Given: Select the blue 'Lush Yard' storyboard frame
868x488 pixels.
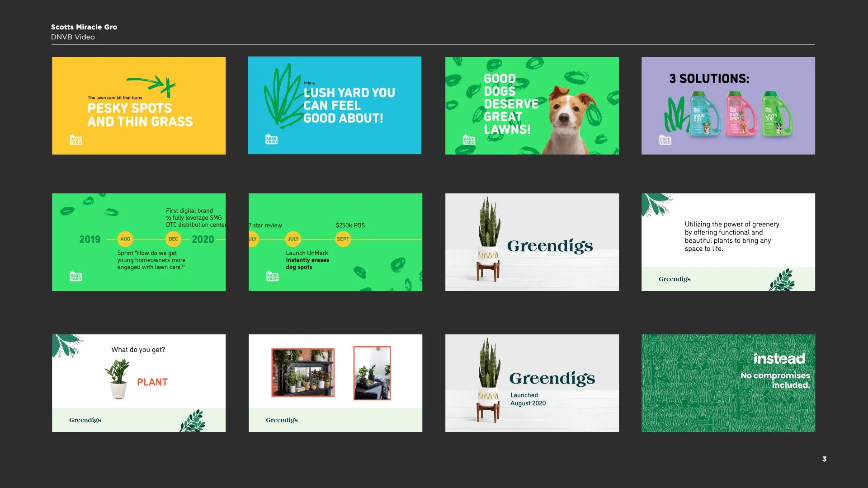Looking at the screenshot, I should pos(334,105).
